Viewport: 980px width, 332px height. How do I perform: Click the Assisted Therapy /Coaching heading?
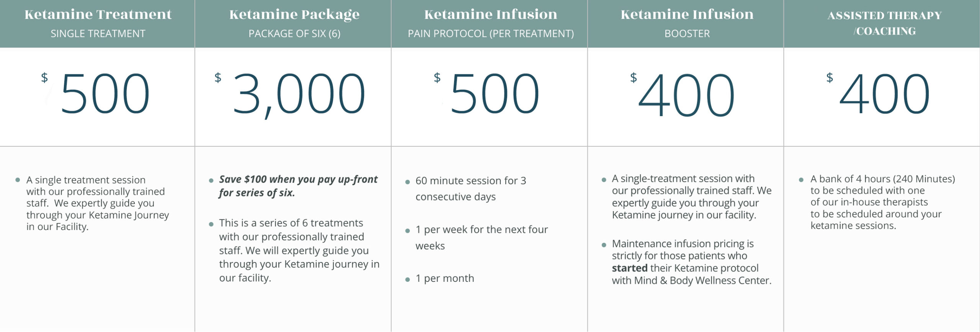[x=884, y=23]
